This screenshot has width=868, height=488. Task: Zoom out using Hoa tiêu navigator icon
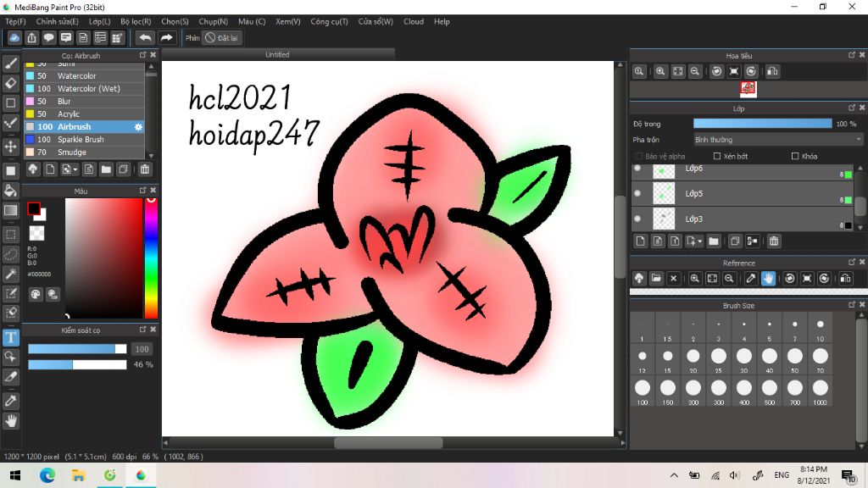point(695,71)
